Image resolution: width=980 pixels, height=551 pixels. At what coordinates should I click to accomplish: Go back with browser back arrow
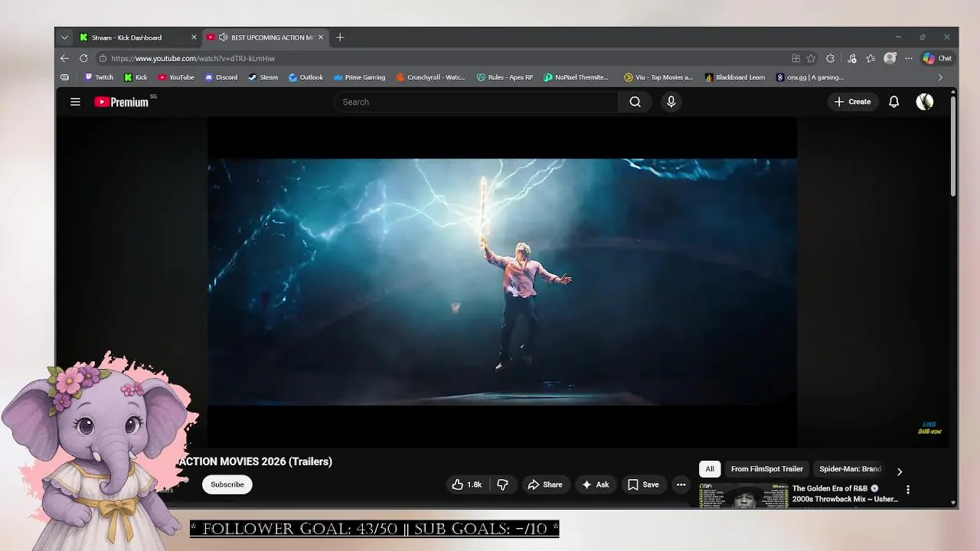tap(64, 58)
